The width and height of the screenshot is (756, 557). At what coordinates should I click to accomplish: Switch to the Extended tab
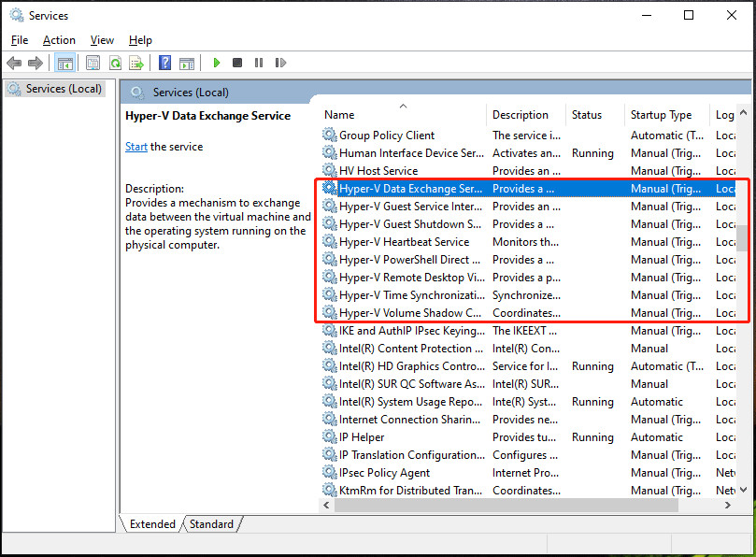(152, 524)
